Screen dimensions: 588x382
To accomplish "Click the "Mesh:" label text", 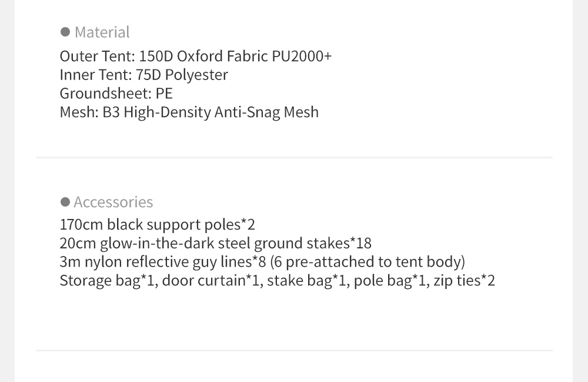I will pos(79,112).
